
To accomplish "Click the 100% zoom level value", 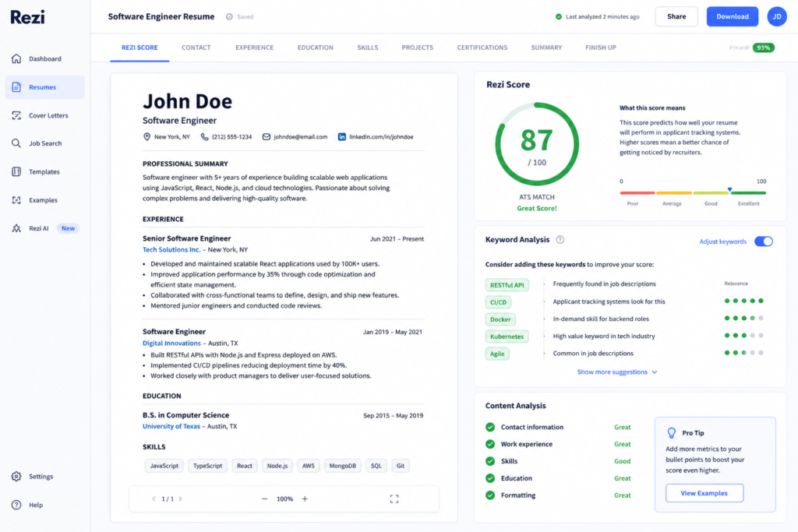I will point(284,499).
